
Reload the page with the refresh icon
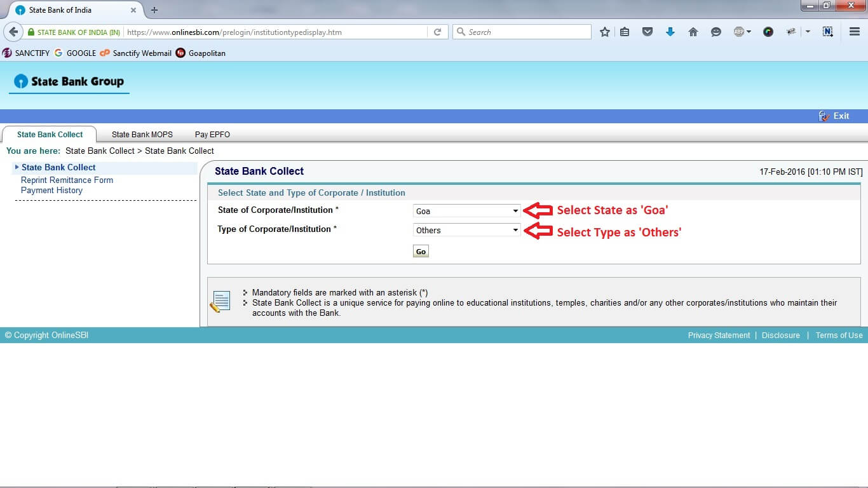coord(437,32)
